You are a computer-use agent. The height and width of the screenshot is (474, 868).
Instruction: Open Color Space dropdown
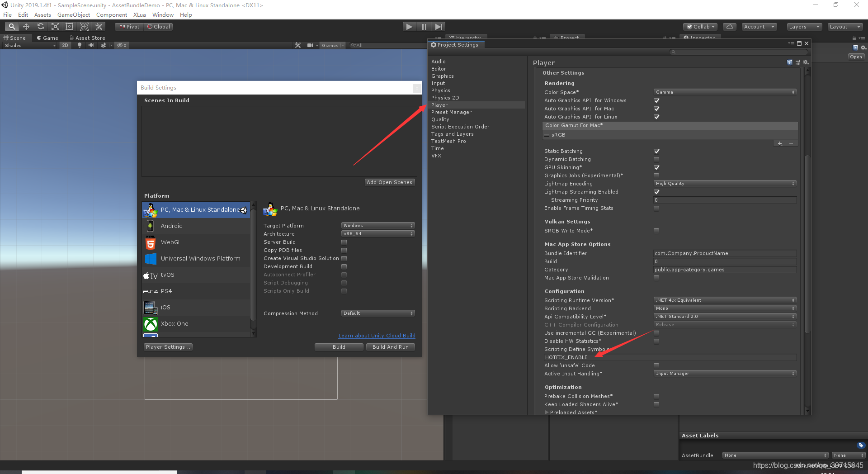(725, 92)
